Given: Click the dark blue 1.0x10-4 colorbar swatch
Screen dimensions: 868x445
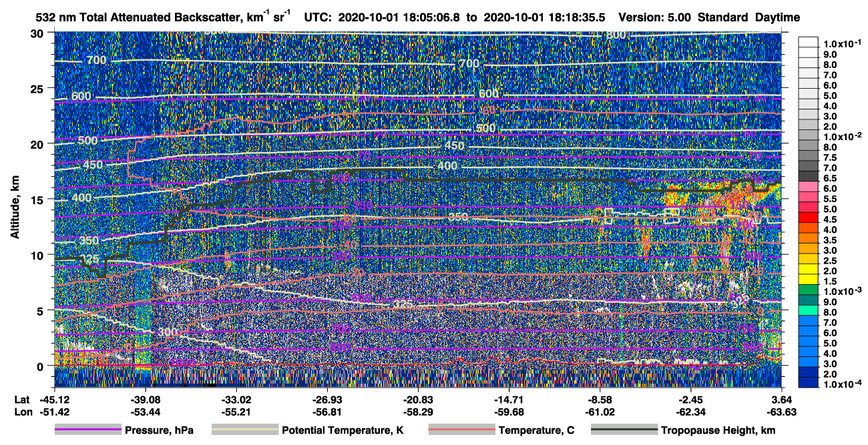Looking at the screenshot, I should click(x=810, y=384).
